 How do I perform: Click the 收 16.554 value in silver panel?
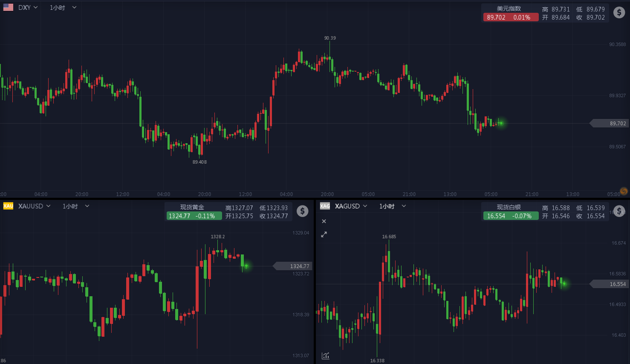click(x=590, y=216)
